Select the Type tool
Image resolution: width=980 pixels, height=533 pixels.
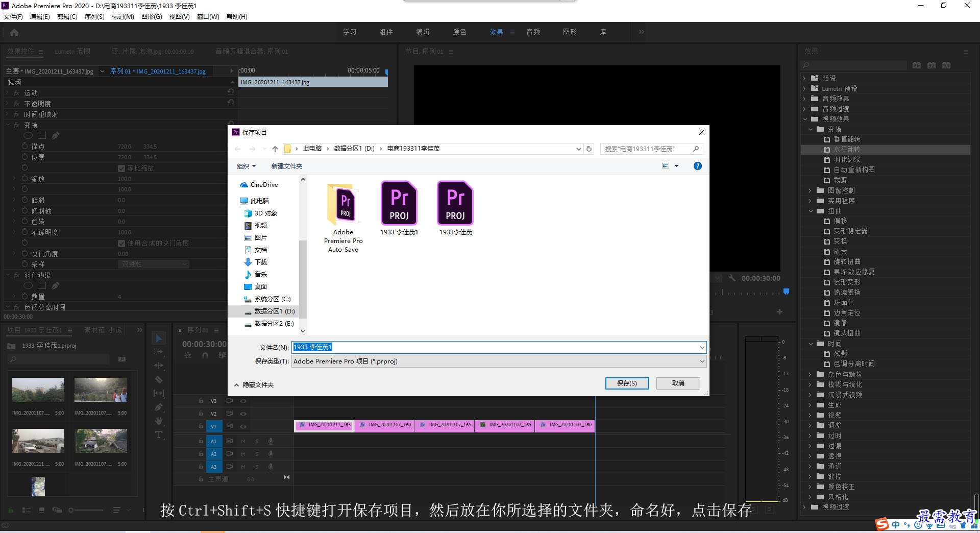(x=159, y=434)
